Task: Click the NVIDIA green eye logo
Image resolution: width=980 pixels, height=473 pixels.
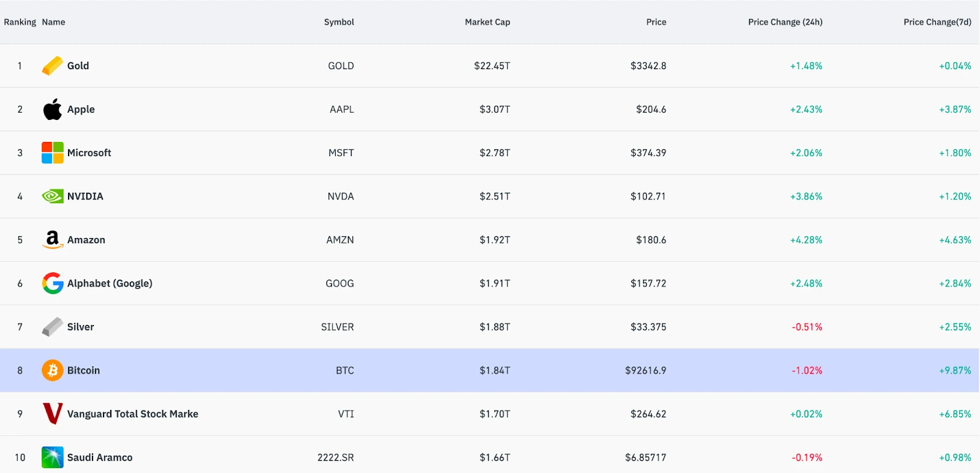Action: tap(52, 196)
